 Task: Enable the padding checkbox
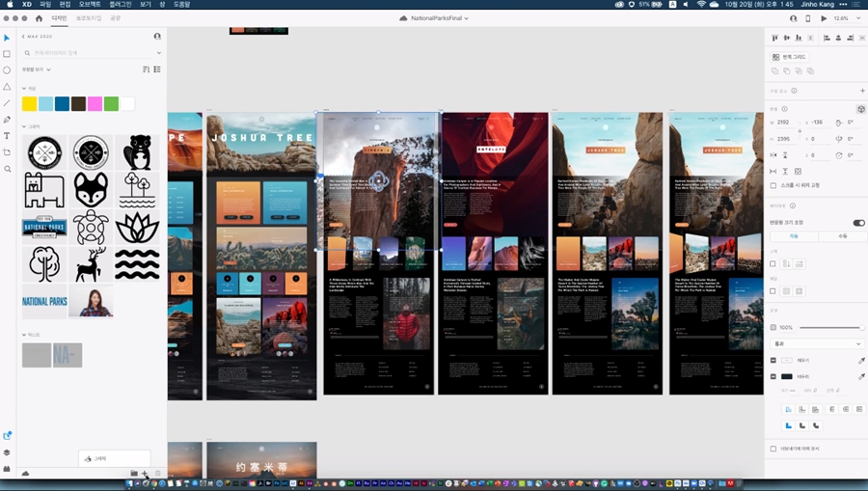coord(773,291)
